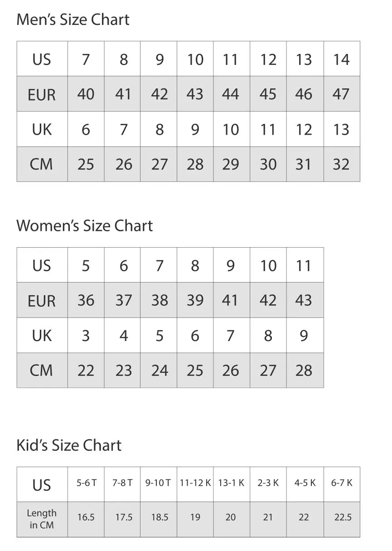Select US size 14 in Men's chart

pyautogui.click(x=341, y=59)
